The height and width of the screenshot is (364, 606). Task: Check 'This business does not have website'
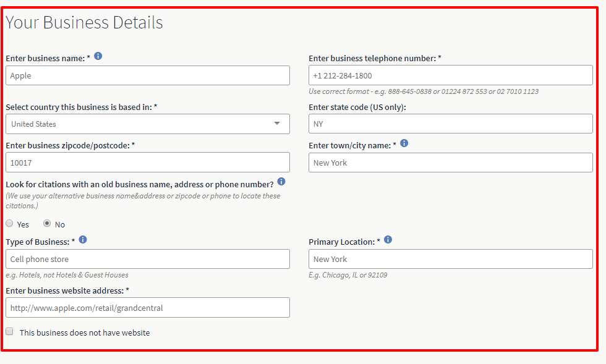point(9,331)
